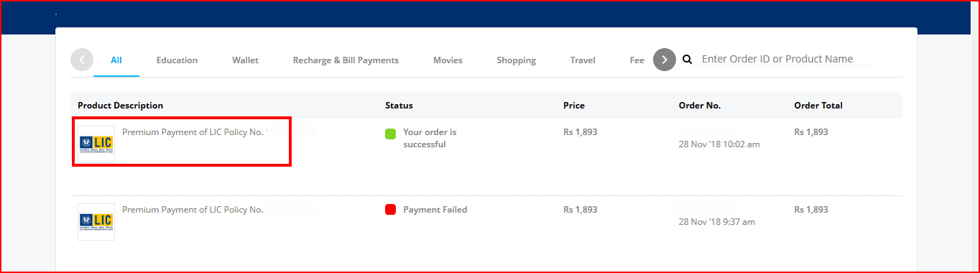Switch to the Education tab
Screen dimensions: 980x273
[x=177, y=60]
